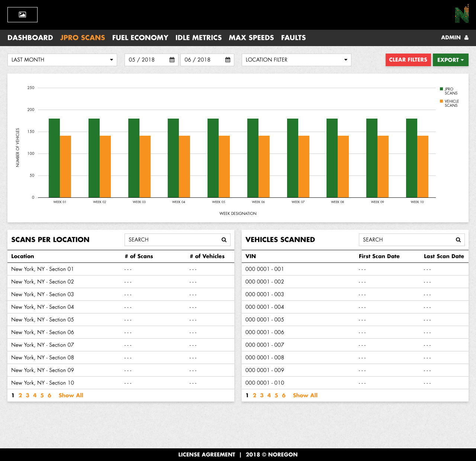The image size is (476, 461).
Task: Open calendar picker for 05 / 2018 date
Action: (x=172, y=60)
